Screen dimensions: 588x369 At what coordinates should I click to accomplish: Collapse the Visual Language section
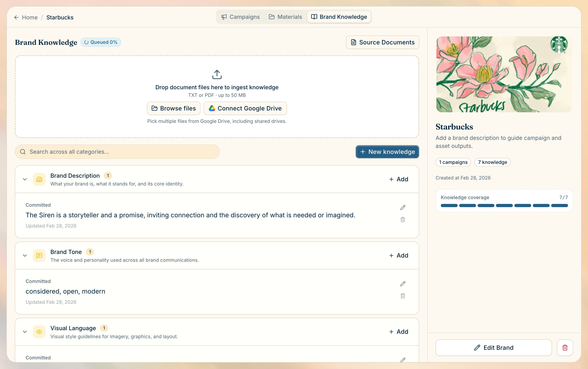pos(25,332)
